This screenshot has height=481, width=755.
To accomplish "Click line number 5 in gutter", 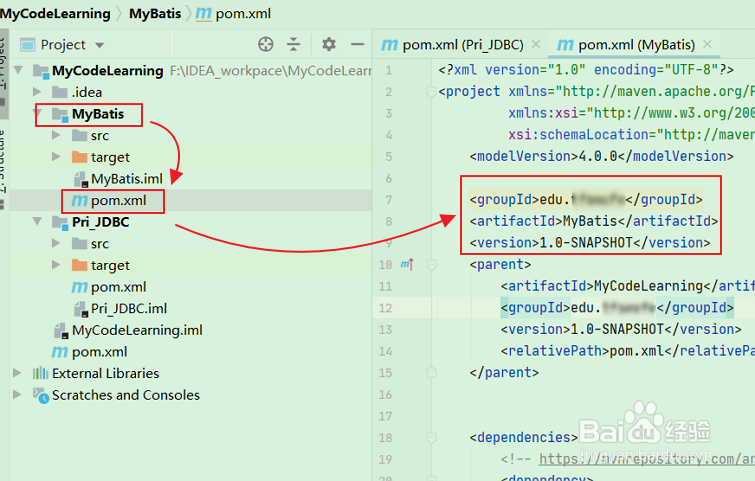I will 389,157.
